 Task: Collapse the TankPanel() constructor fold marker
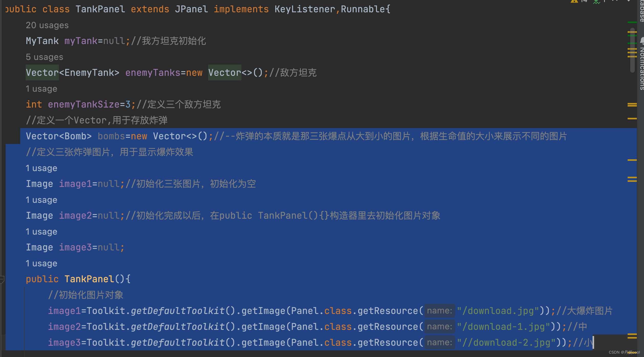[x=2, y=279]
